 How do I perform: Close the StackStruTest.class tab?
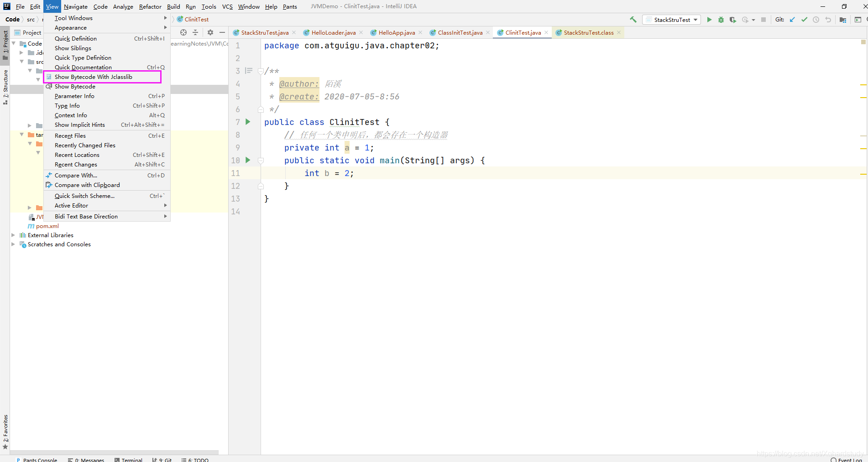(619, 32)
